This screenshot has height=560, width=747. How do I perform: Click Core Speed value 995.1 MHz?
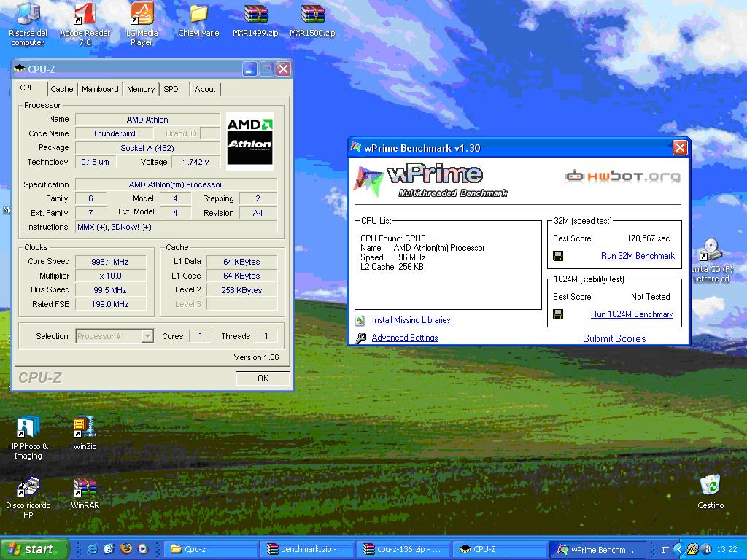point(110,262)
